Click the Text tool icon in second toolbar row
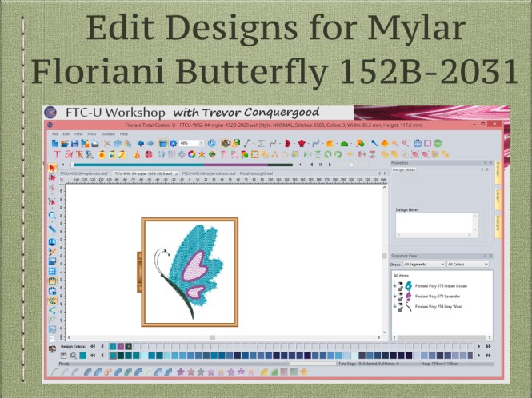 point(56,153)
